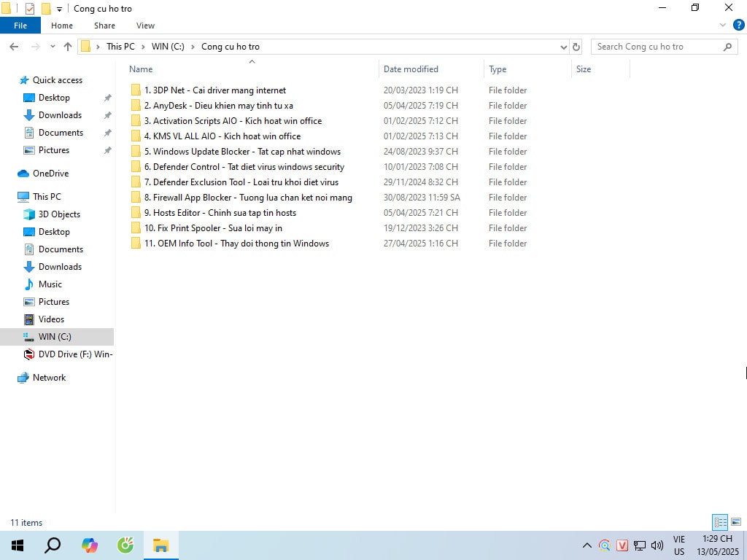747x560 pixels.
Task: Sort files by Date modified column
Action: pos(411,69)
